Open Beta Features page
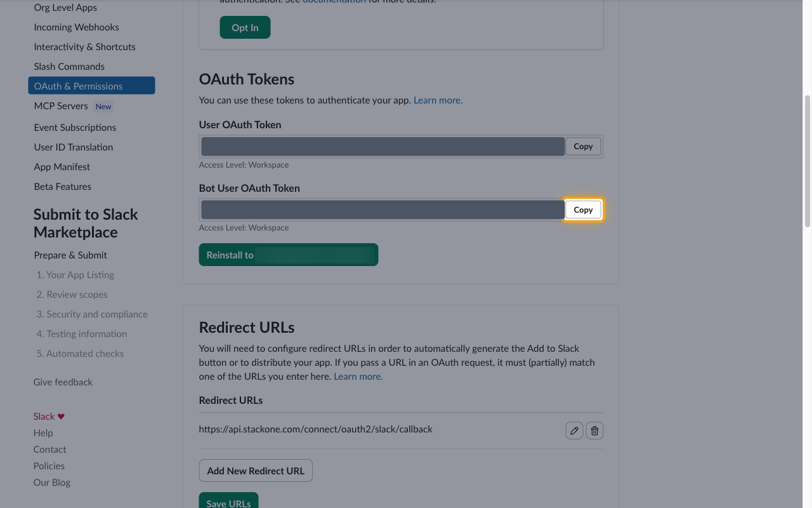Viewport: 812px width, 508px height. coord(63,186)
